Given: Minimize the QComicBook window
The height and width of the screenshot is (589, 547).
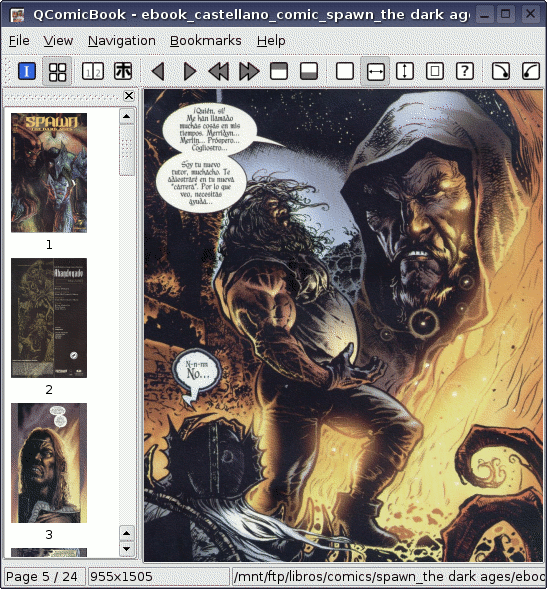Looking at the screenshot, I should (x=485, y=15).
